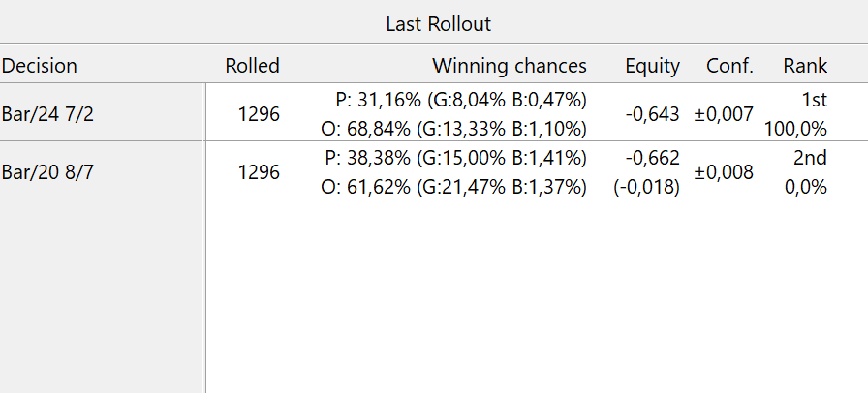Image resolution: width=868 pixels, height=393 pixels.
Task: Click the ±0,008 confidence value
Action: click(x=724, y=171)
